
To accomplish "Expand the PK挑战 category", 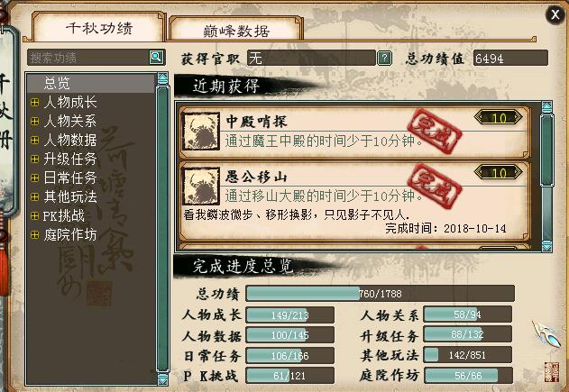I will (35, 216).
